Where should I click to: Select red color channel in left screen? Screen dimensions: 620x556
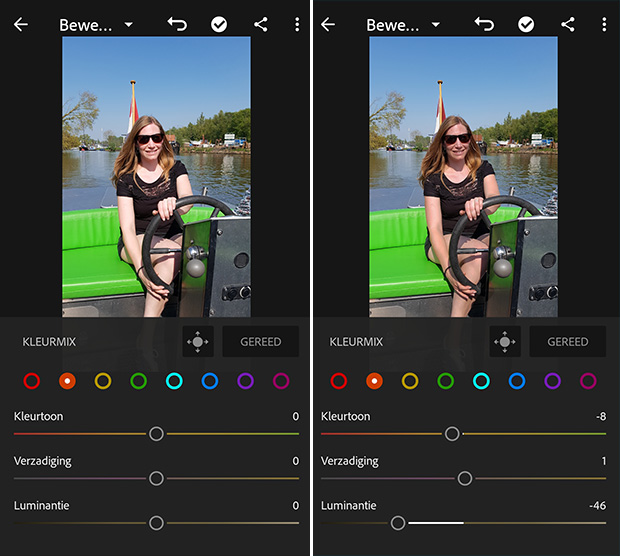(x=32, y=381)
